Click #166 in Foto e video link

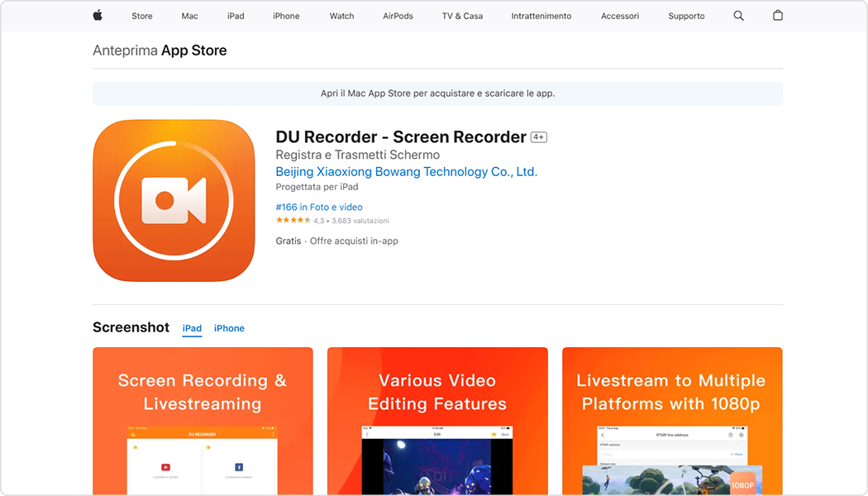click(x=319, y=207)
